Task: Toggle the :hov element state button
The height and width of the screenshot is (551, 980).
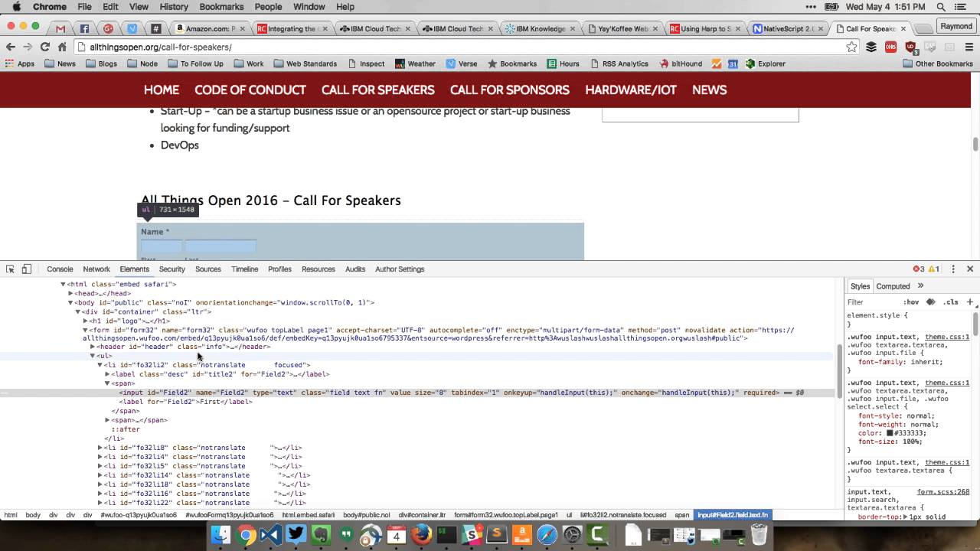Action: (x=910, y=302)
